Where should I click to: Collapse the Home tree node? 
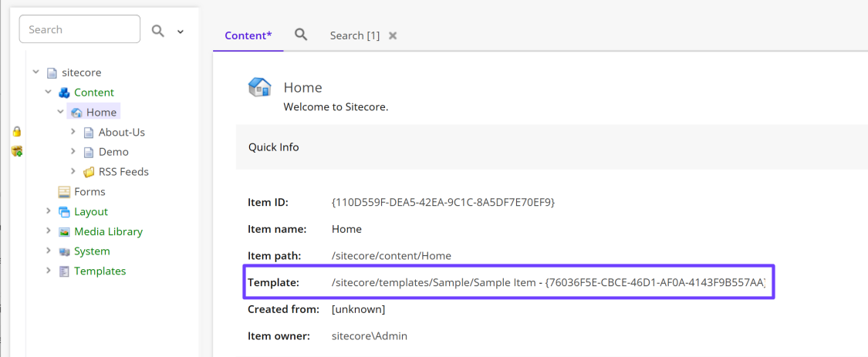(x=60, y=112)
